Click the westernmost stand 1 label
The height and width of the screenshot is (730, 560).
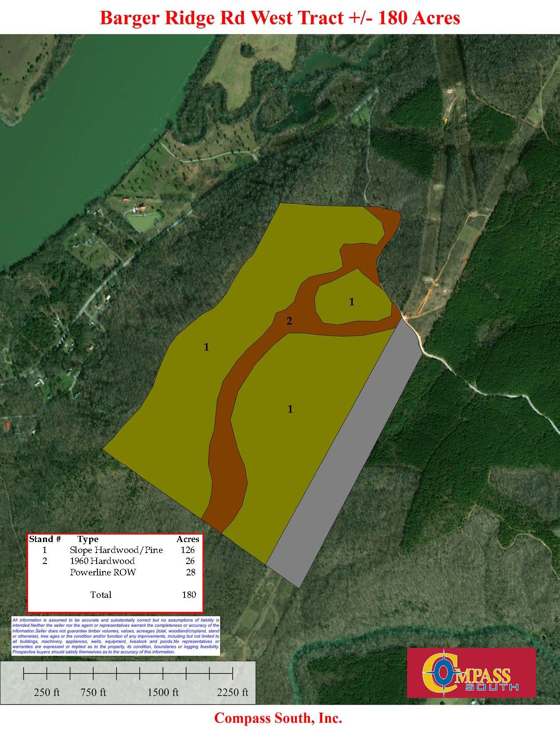click(206, 347)
